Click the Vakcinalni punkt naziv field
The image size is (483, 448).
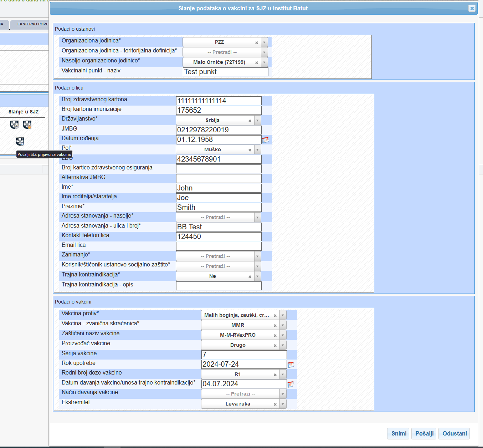(226, 72)
